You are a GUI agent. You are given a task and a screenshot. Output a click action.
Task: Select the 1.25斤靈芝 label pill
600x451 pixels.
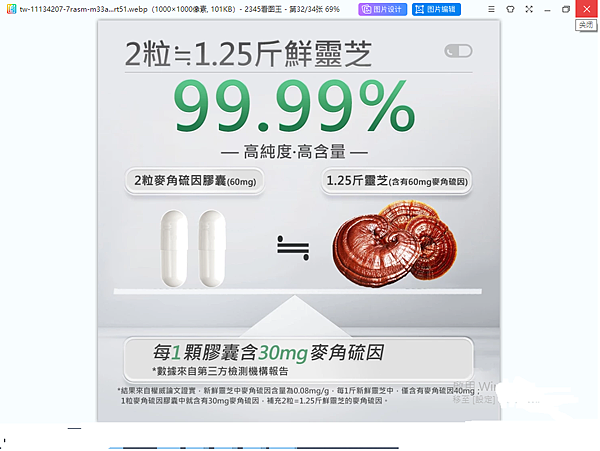click(396, 181)
